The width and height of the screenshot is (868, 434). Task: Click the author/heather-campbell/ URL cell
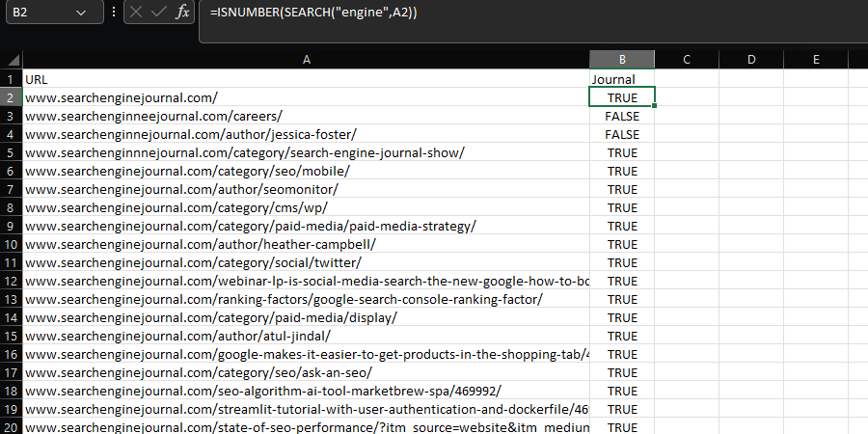[306, 244]
